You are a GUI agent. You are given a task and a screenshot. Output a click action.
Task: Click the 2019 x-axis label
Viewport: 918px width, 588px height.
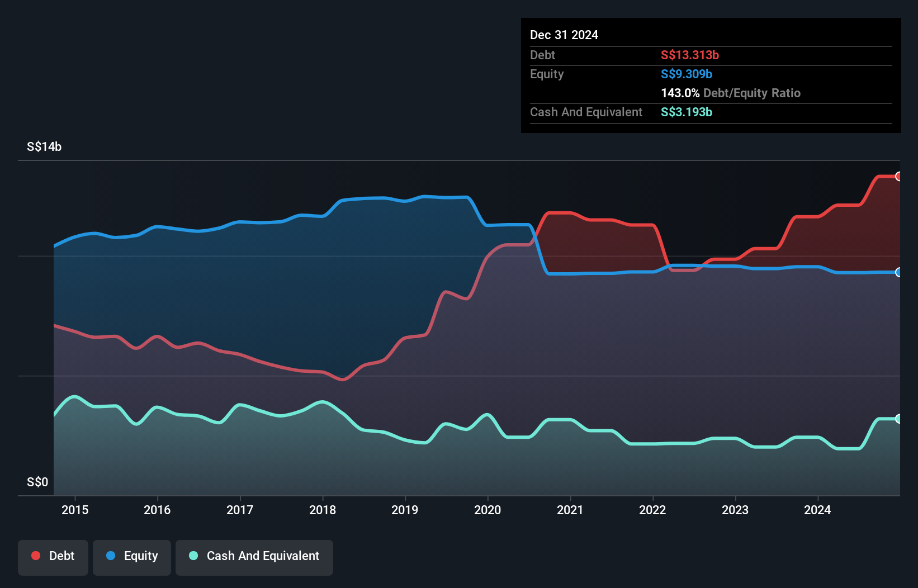405,510
